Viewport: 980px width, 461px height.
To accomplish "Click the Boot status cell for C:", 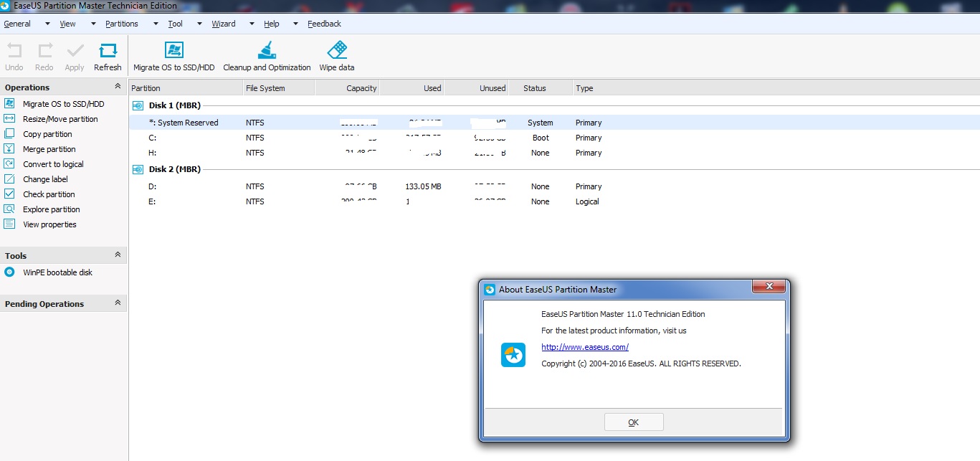I will (541, 138).
